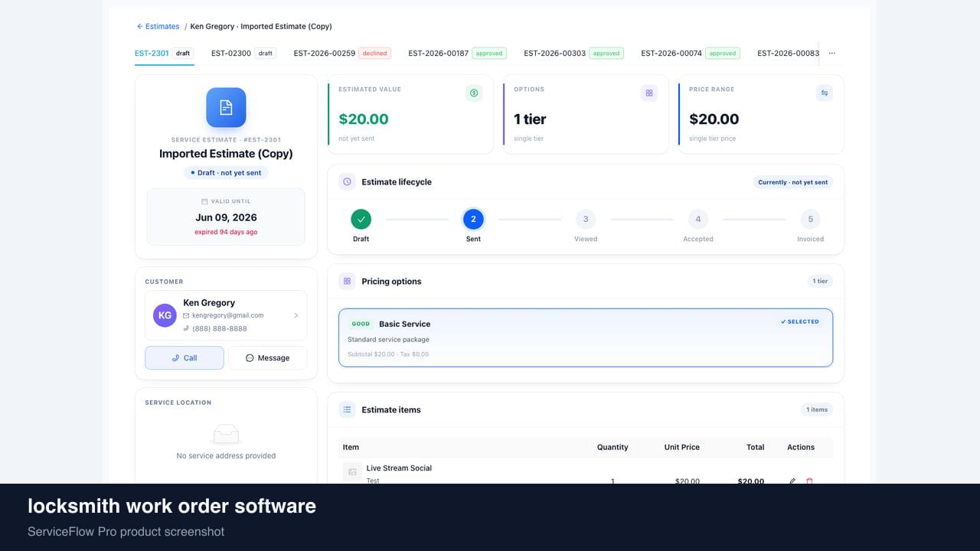Open the EST-2026-00303 approved tab
Image resolution: width=980 pixels, height=551 pixels.
[x=573, y=54]
